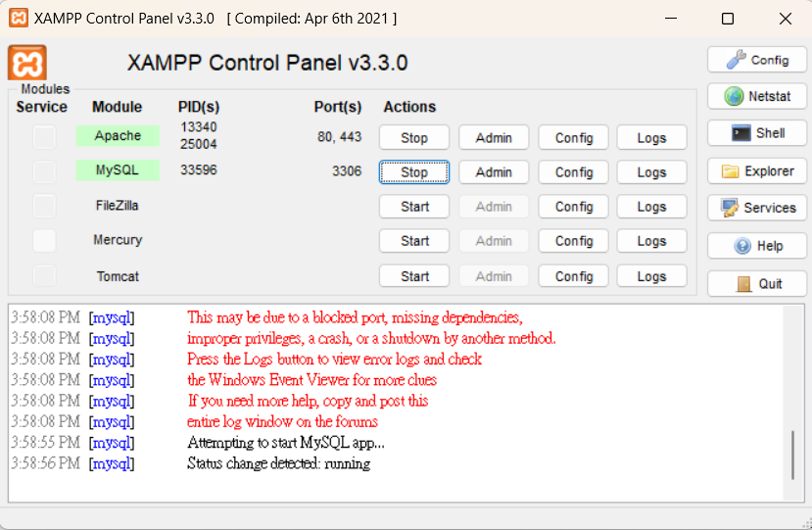Click Apache PID 25004

tap(198, 144)
